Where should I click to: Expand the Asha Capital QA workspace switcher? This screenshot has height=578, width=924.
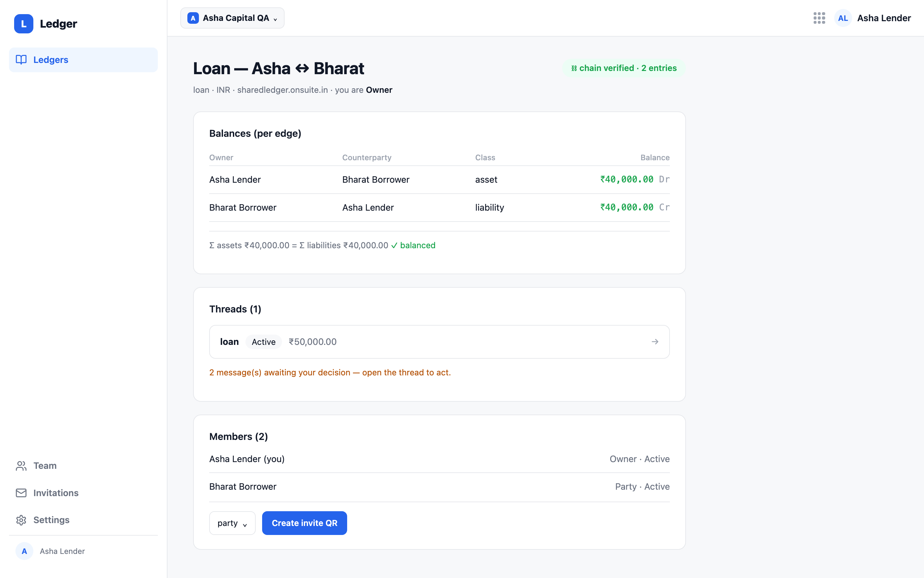click(x=232, y=18)
